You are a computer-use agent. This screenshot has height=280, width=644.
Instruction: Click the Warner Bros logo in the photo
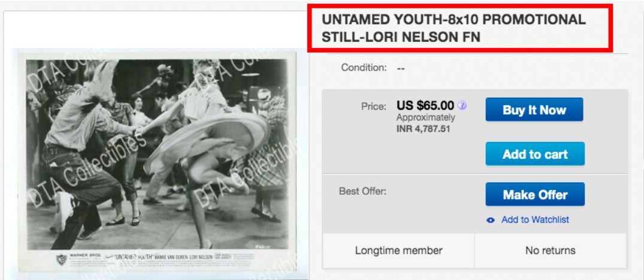pyautogui.click(x=62, y=259)
